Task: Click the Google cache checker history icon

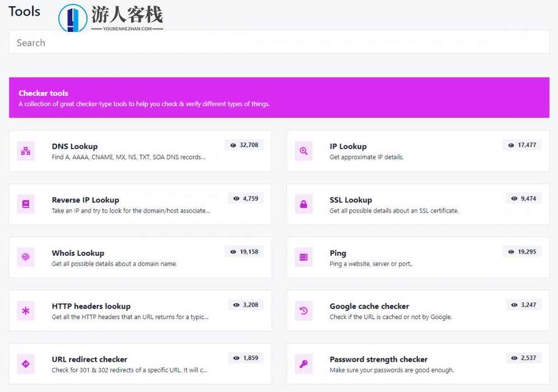Action: tap(303, 310)
